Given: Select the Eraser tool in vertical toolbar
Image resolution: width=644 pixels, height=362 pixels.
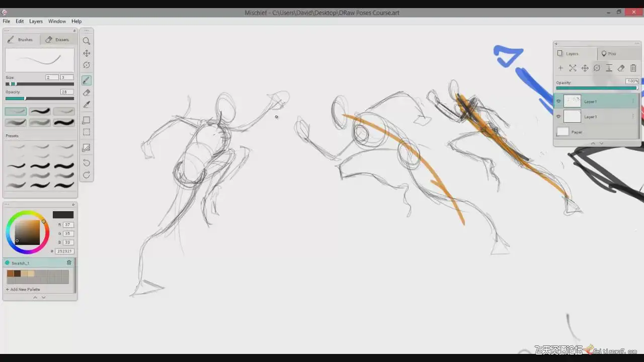Looking at the screenshot, I should [x=87, y=93].
